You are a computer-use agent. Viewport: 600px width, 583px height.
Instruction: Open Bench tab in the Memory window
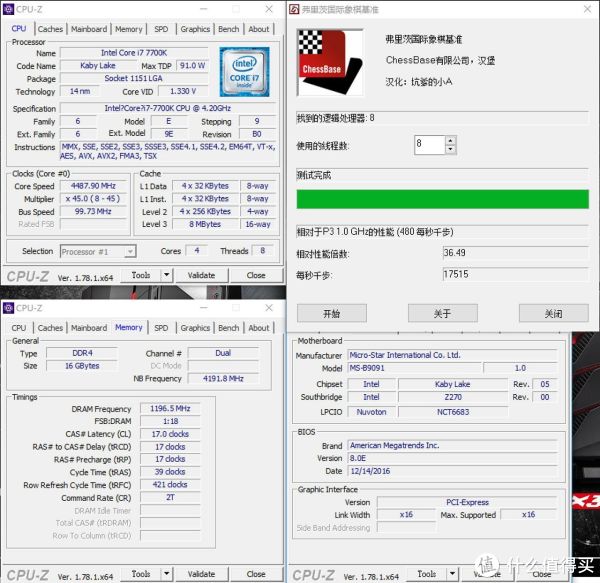(x=229, y=328)
